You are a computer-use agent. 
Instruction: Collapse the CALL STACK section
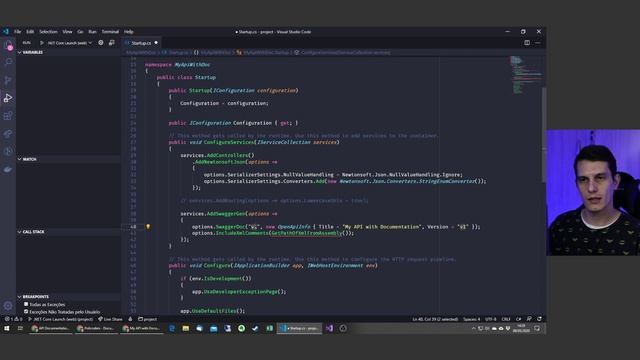click(68, 232)
